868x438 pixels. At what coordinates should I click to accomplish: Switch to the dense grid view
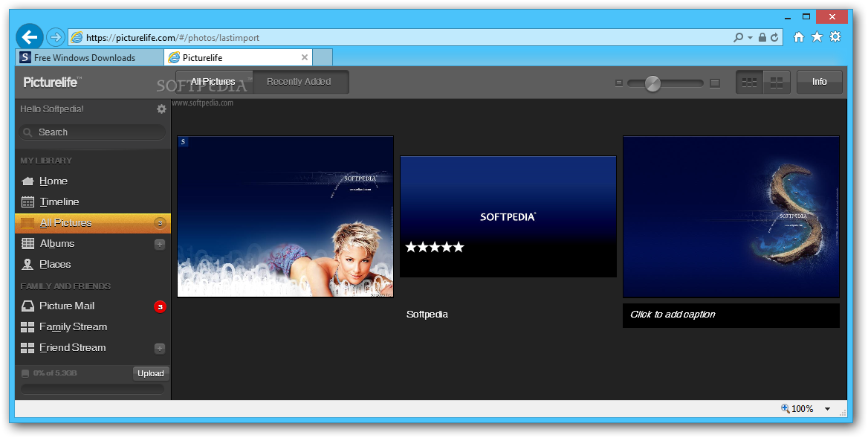[750, 83]
